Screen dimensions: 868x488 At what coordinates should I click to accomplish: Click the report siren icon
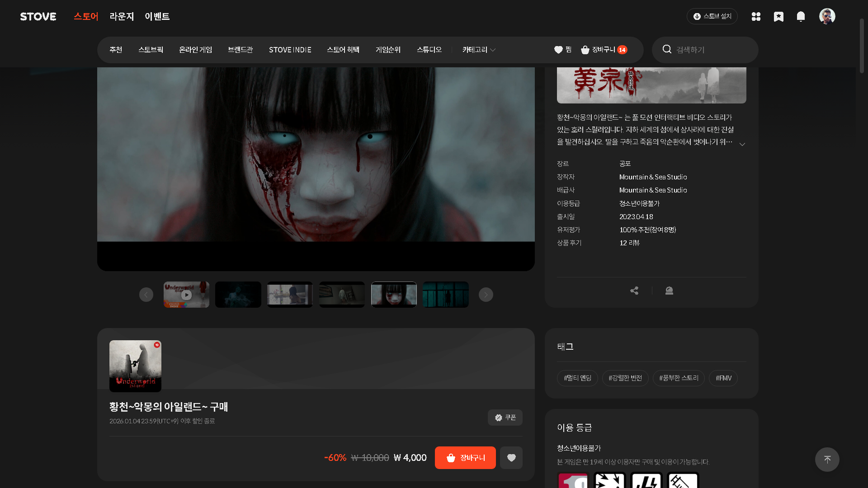coord(669,291)
